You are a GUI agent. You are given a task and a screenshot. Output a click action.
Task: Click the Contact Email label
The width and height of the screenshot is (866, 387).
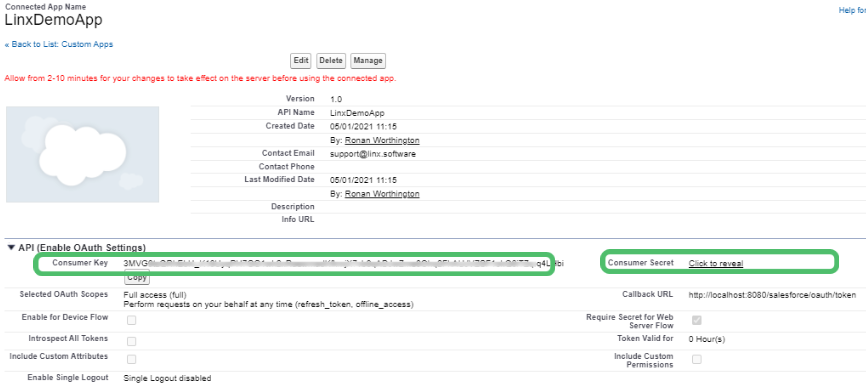coord(288,153)
